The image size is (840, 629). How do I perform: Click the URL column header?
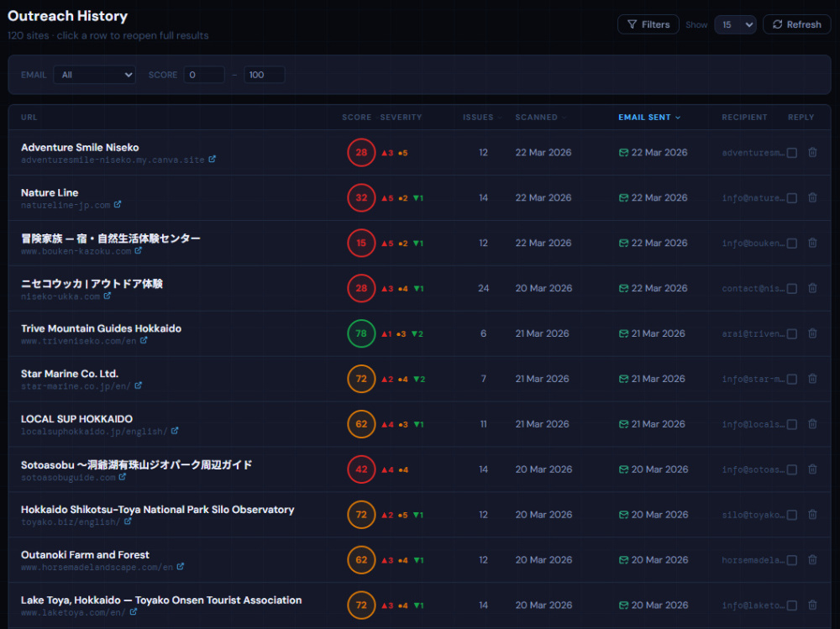tap(29, 117)
